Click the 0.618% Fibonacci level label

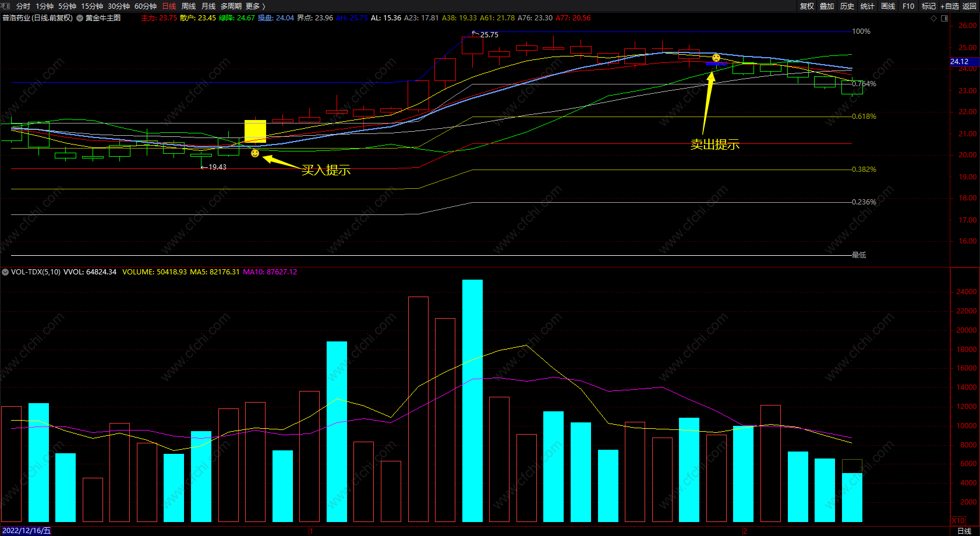864,117
